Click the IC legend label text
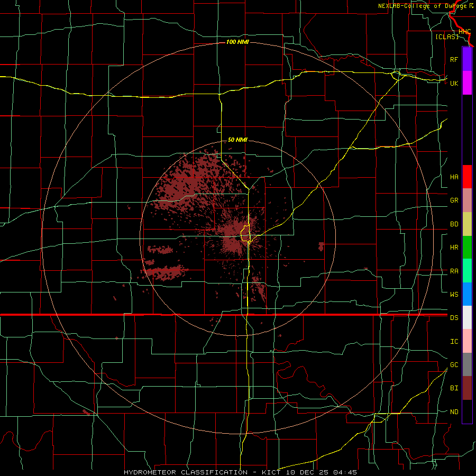The height and width of the screenshot is (476, 476). pos(454,342)
